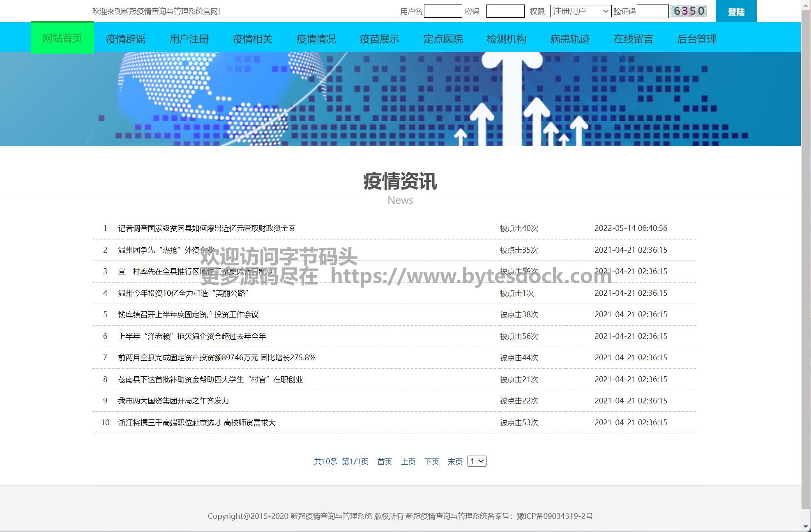Image resolution: width=811 pixels, height=532 pixels.
Task: Click the 验证码 verification code field
Action: click(652, 11)
